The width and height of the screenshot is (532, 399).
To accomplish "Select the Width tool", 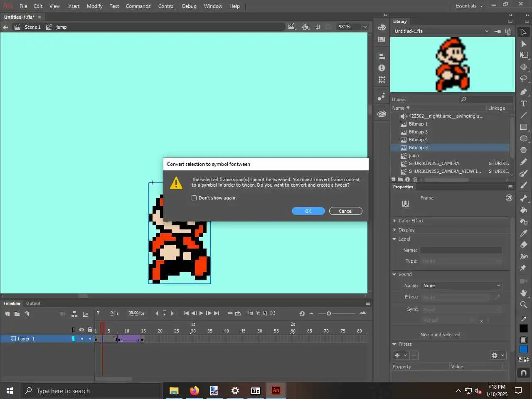I will pyautogui.click(x=524, y=256).
